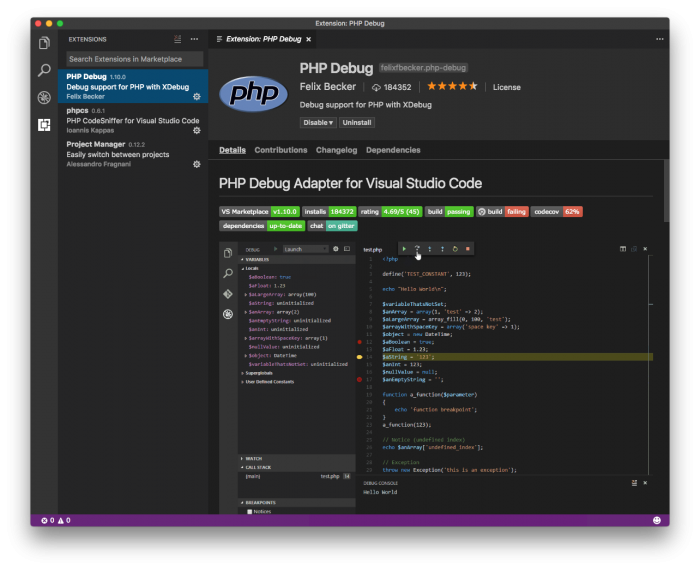Click the Uninstall button
Image resolution: width=700 pixels, height=570 pixels.
click(357, 123)
